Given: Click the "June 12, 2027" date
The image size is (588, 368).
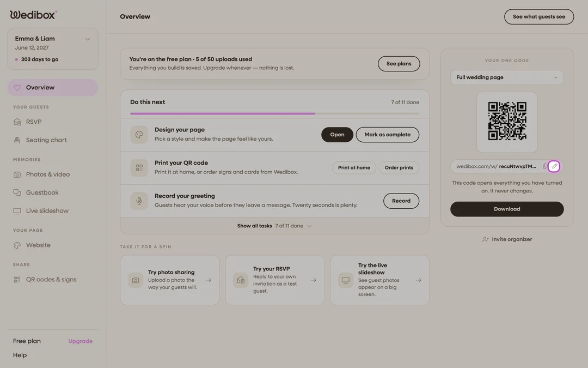Looking at the screenshot, I should pos(32,47).
